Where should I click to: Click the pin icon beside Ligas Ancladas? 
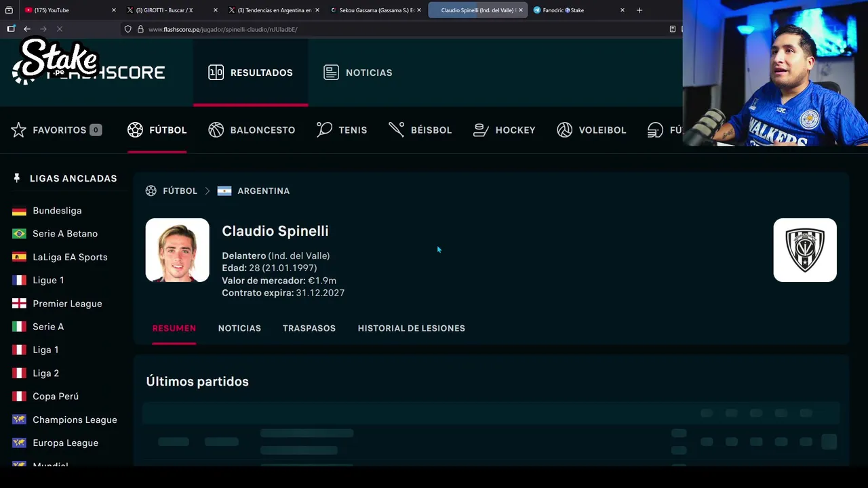[x=17, y=178]
